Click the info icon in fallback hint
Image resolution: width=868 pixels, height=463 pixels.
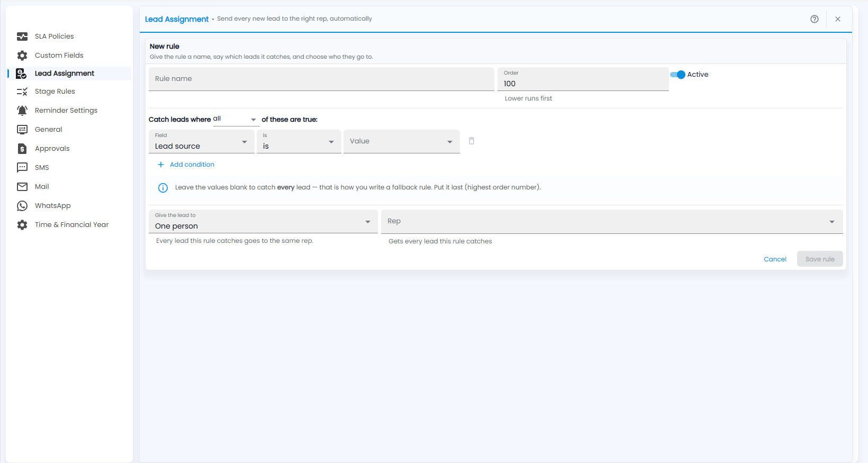click(x=163, y=188)
